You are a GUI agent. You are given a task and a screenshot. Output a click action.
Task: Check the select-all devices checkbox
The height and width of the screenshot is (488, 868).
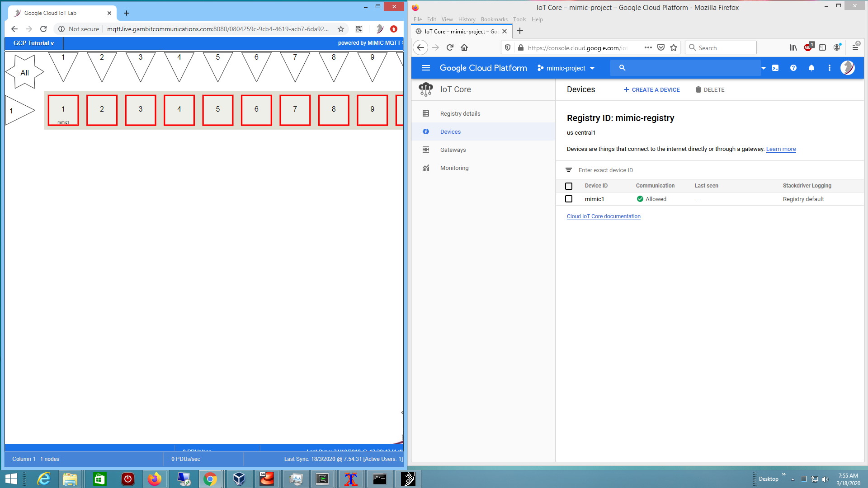[x=569, y=186]
